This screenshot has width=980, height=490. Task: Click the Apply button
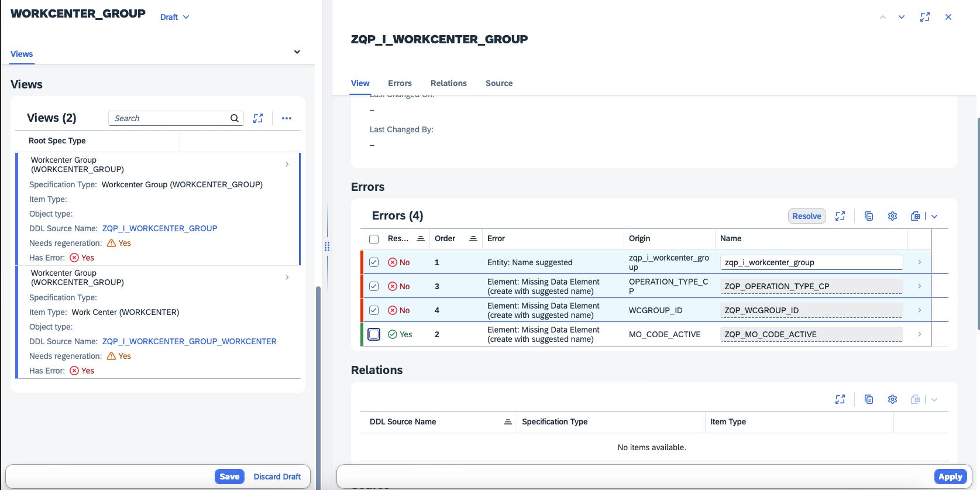(x=950, y=477)
